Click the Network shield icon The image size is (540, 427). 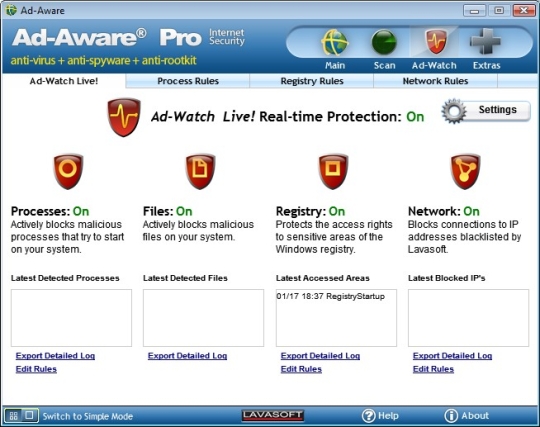pos(465,171)
